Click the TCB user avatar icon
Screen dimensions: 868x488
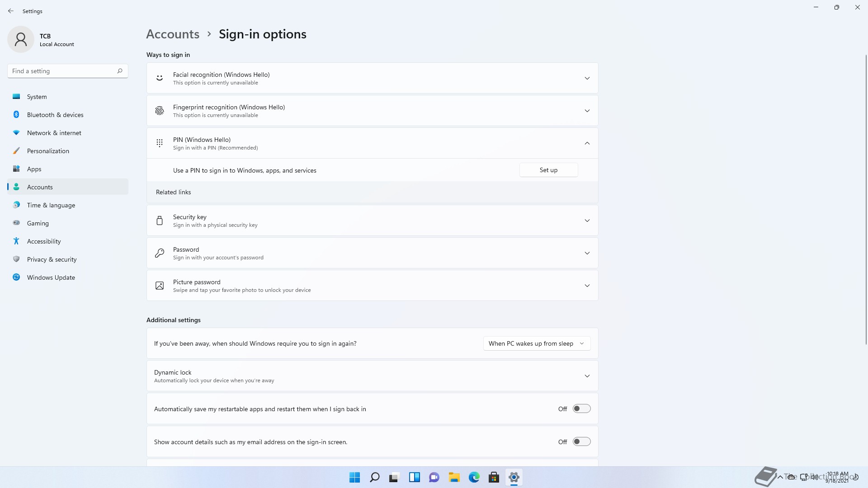tap(21, 39)
